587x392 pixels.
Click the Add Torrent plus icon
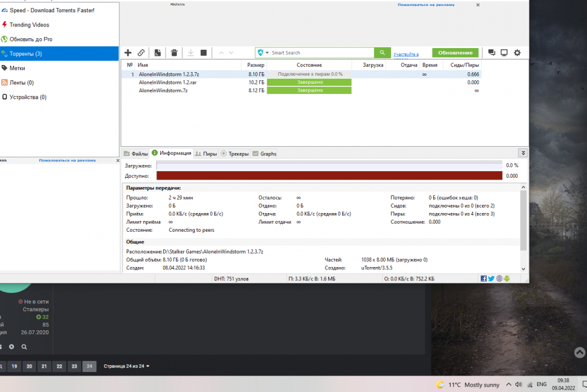point(128,53)
